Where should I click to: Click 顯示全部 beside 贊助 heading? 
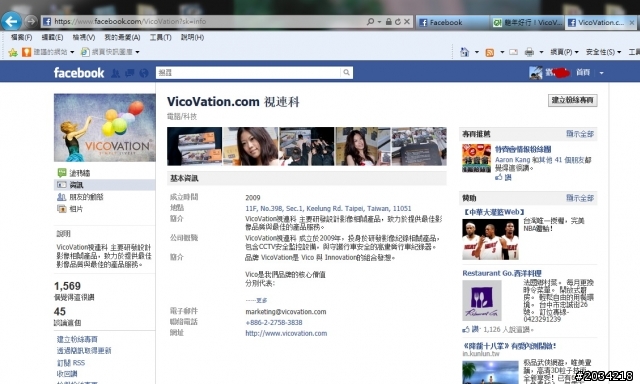tap(580, 198)
